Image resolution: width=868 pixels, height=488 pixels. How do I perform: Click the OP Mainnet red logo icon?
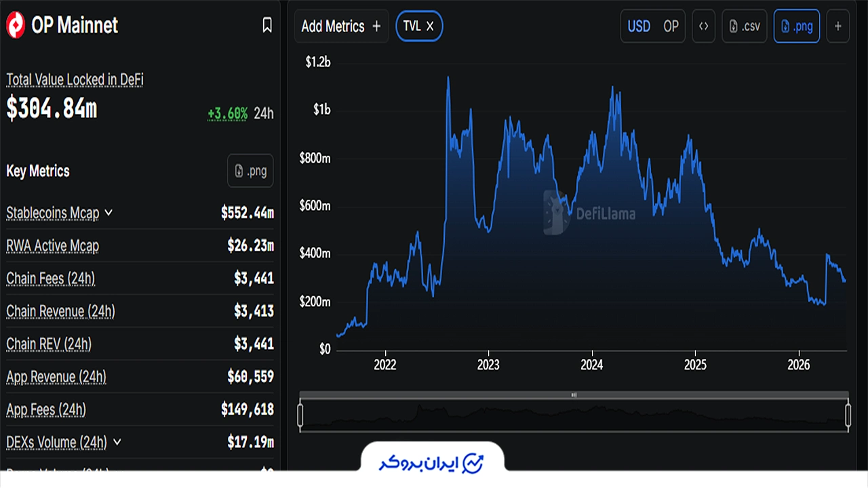(16, 26)
